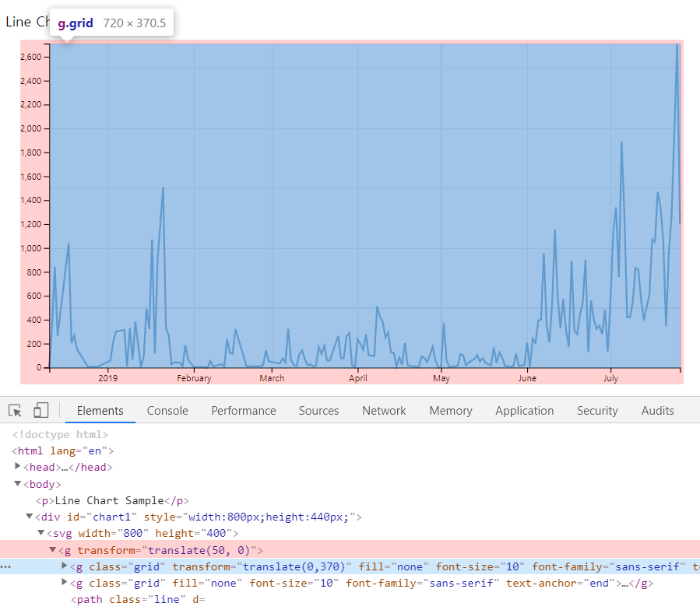The height and width of the screenshot is (610, 700).
Task: Click the 2,600 y-axis label
Action: tap(31, 57)
